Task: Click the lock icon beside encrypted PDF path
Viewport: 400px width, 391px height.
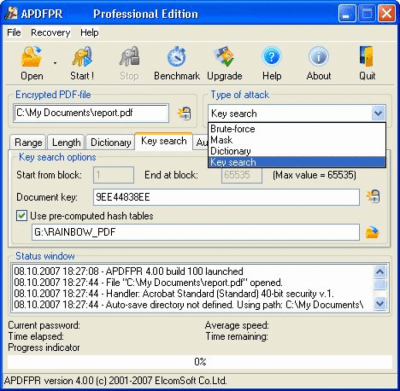Action: (x=184, y=113)
